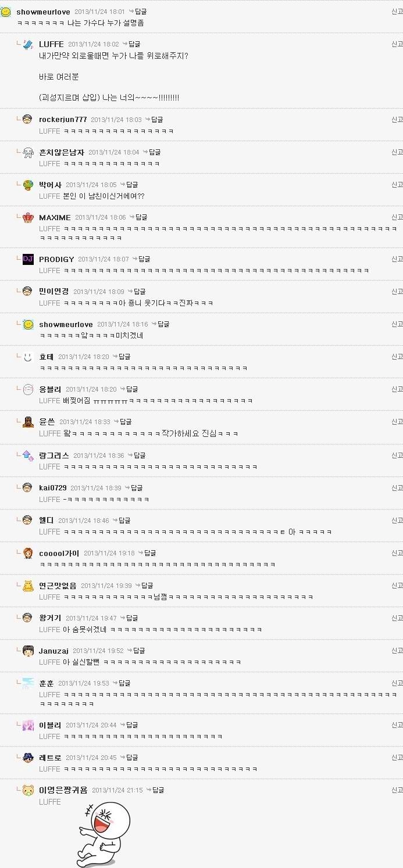The height and width of the screenshot is (868, 403).
Task: Click 답글 next to rockerjun777's comment
Action: tap(154, 120)
